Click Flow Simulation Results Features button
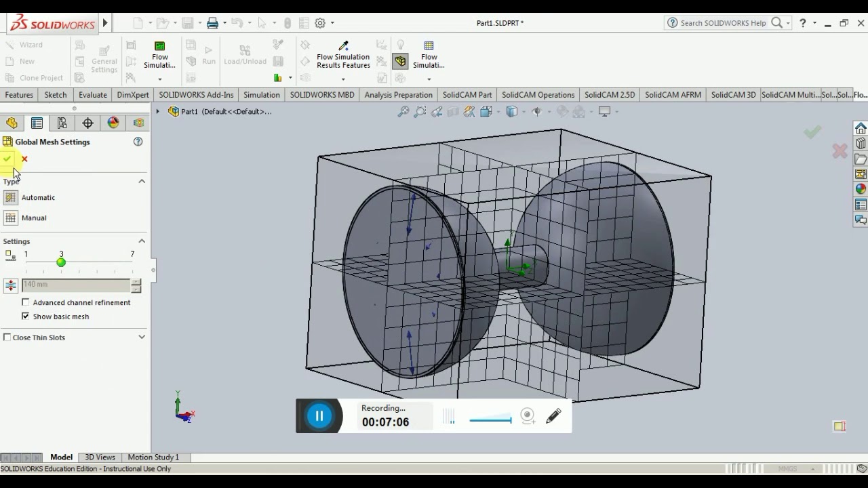 [343, 54]
